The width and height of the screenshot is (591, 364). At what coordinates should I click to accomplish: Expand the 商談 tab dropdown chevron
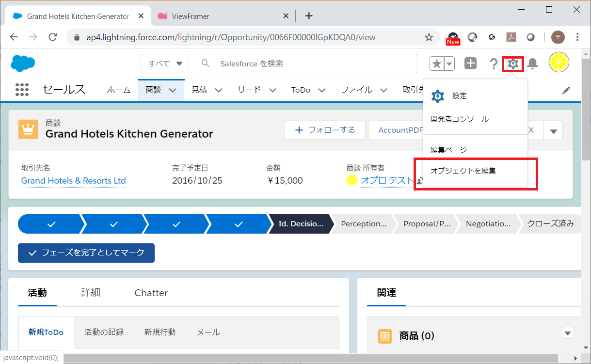click(x=173, y=90)
